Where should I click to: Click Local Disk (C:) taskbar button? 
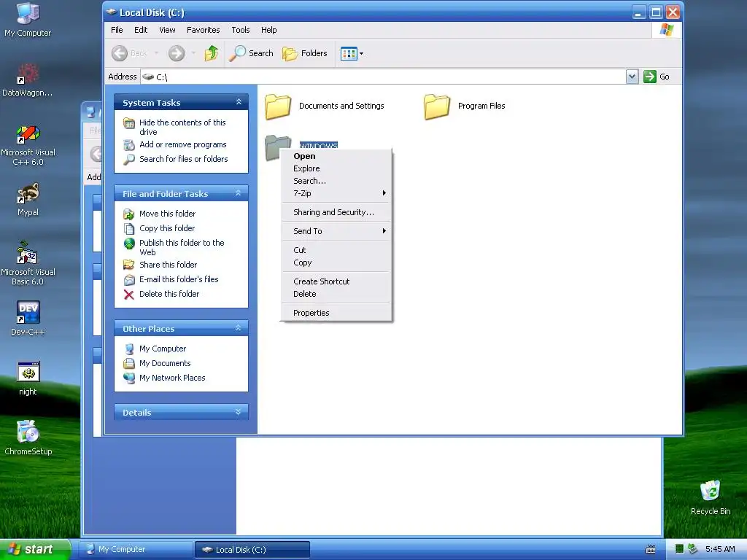point(252,550)
